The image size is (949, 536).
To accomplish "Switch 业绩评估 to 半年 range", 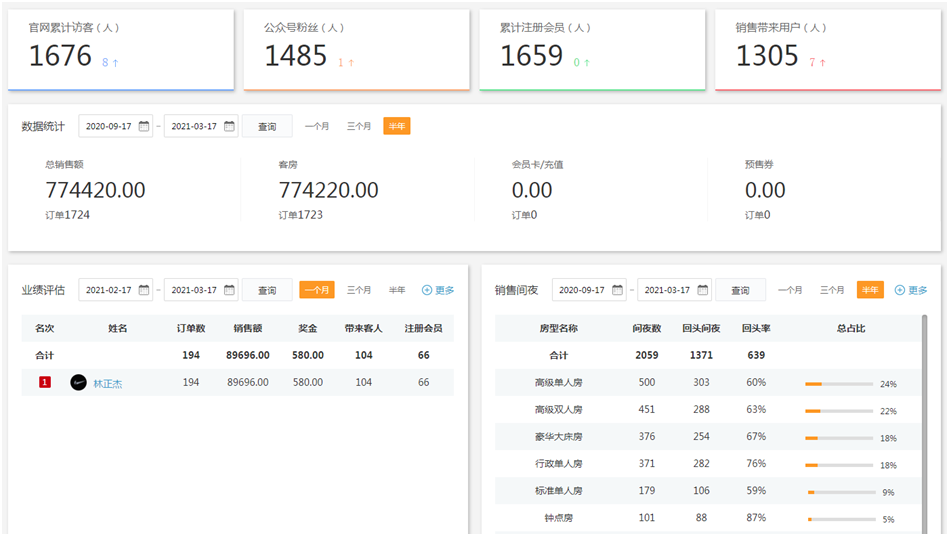I will [397, 290].
